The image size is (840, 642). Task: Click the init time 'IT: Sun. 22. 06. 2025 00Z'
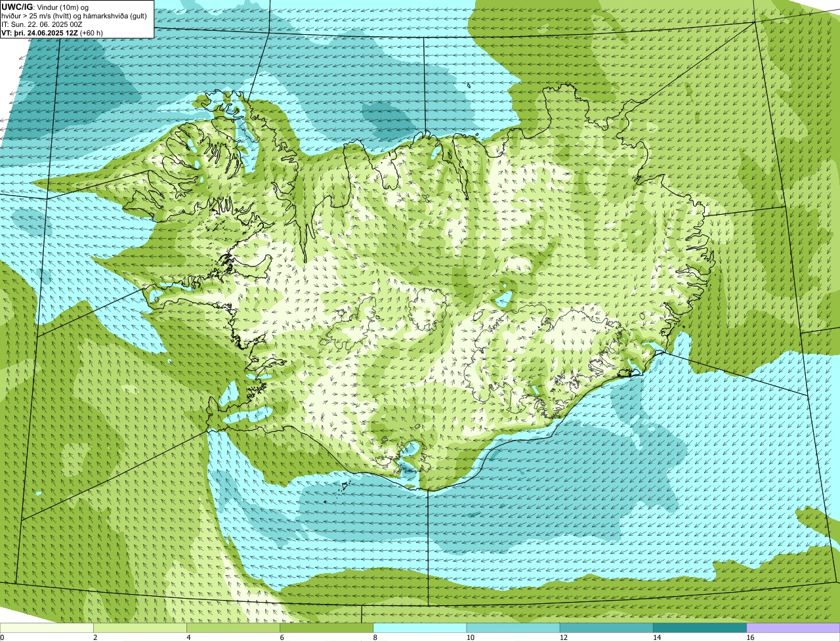coord(42,24)
